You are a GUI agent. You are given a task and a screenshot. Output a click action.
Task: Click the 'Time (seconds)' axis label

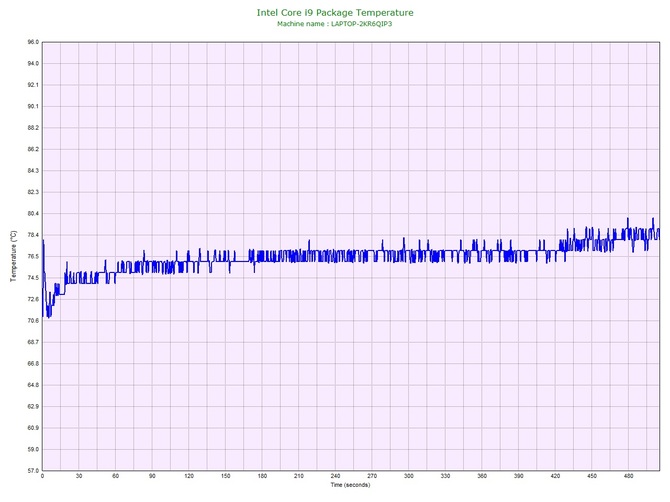pyautogui.click(x=350, y=485)
